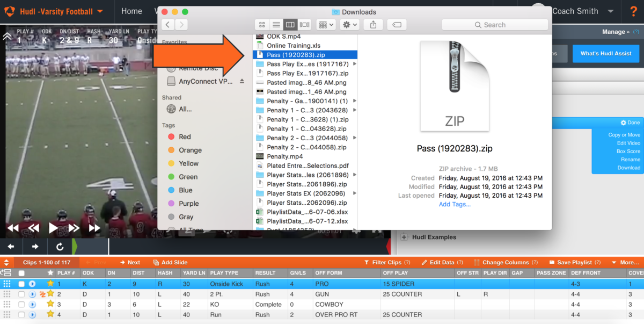Select Penalty.mp4 file
Image resolution: width=644 pixels, height=324 pixels.
(305, 156)
